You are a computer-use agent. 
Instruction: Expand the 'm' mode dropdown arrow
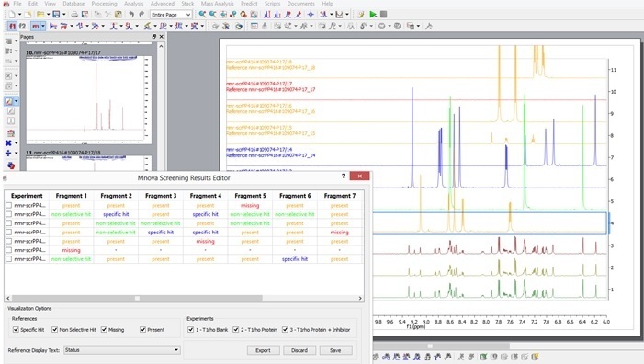(x=42, y=26)
